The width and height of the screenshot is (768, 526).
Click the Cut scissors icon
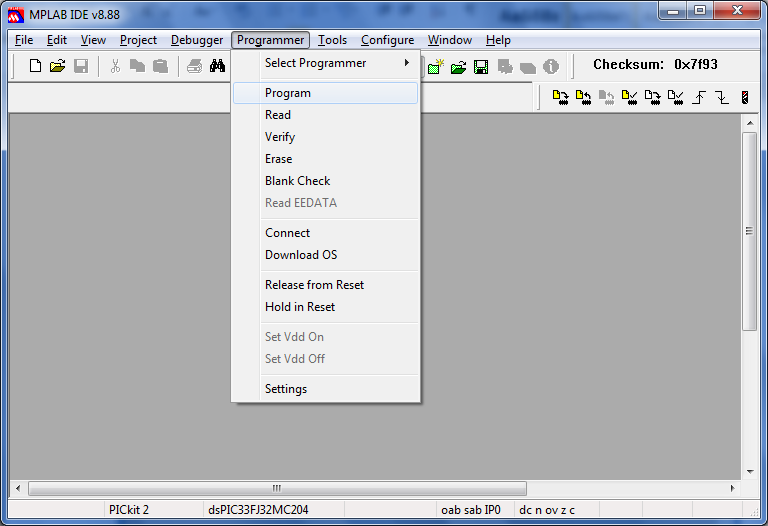[x=116, y=66]
